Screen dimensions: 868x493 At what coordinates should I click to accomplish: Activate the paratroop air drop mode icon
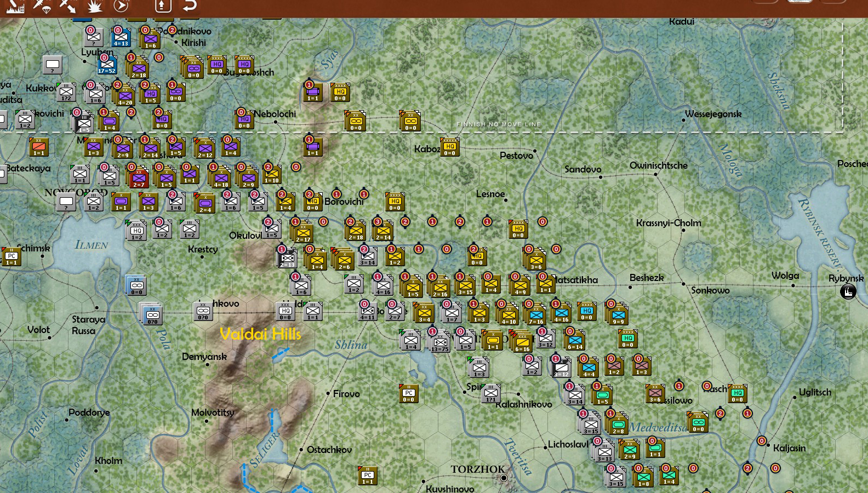42,6
